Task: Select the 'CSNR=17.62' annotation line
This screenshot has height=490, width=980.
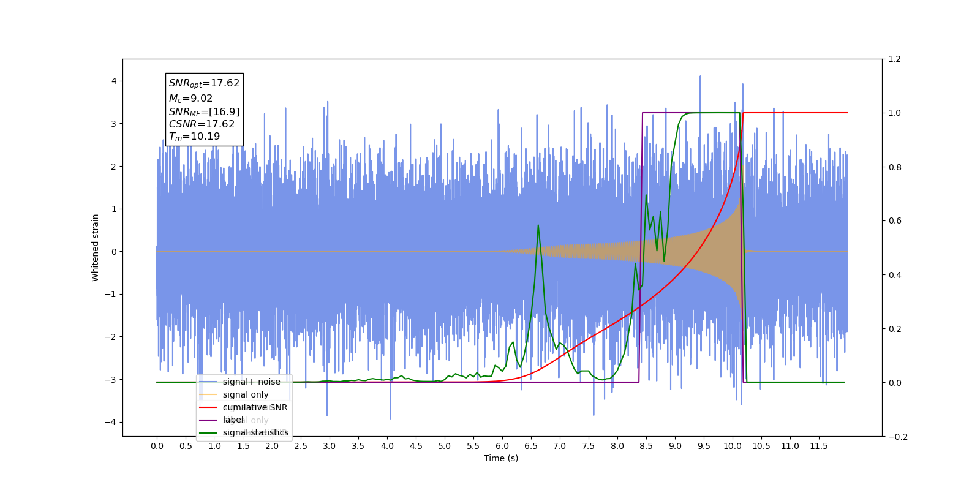Action: 202,124
